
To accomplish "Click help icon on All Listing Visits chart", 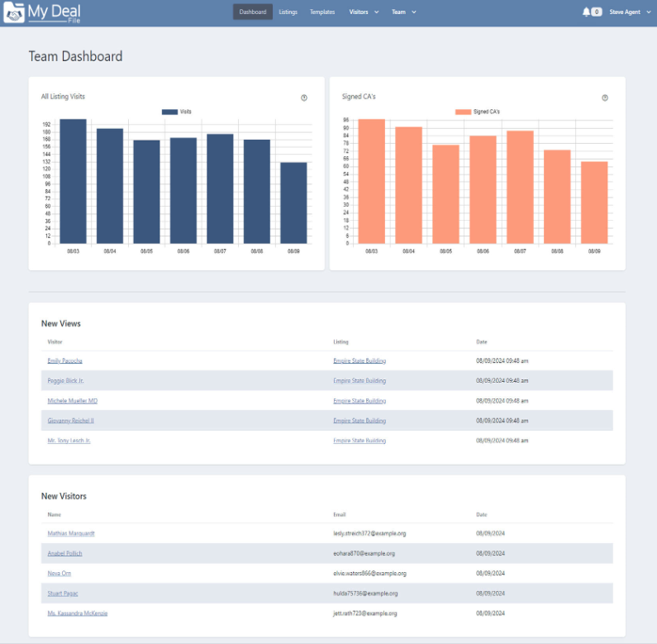I will click(x=304, y=98).
